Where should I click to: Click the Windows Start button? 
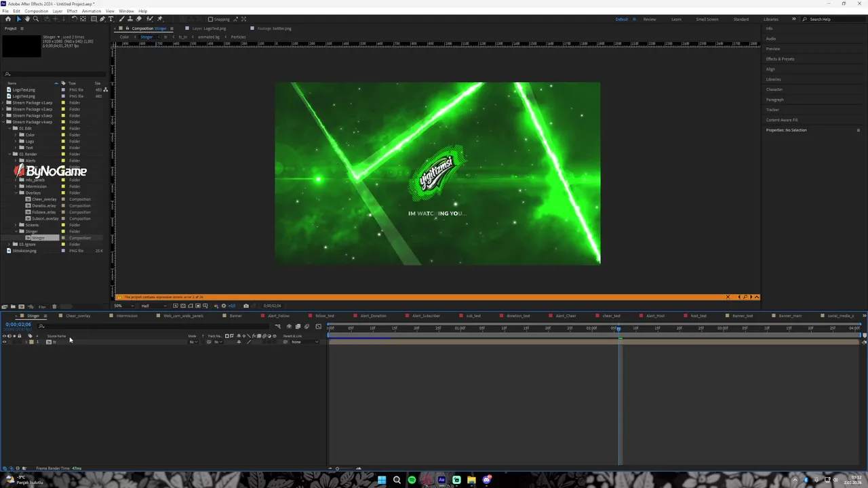[382, 480]
